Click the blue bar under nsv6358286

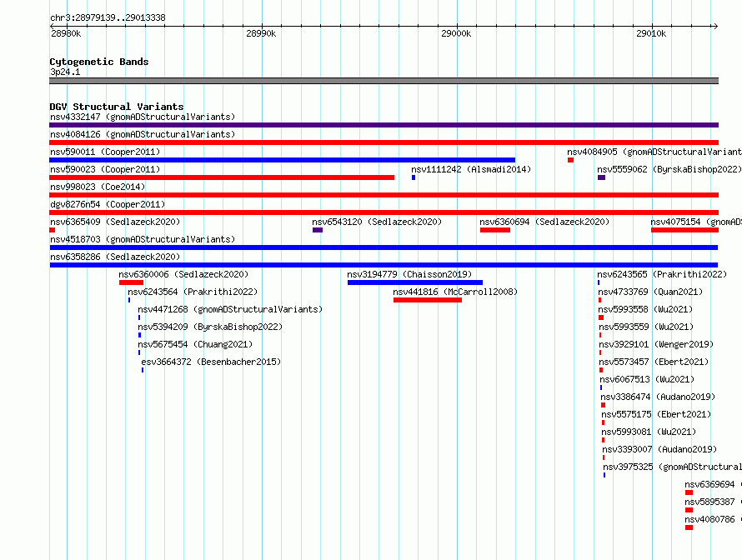pos(384,265)
